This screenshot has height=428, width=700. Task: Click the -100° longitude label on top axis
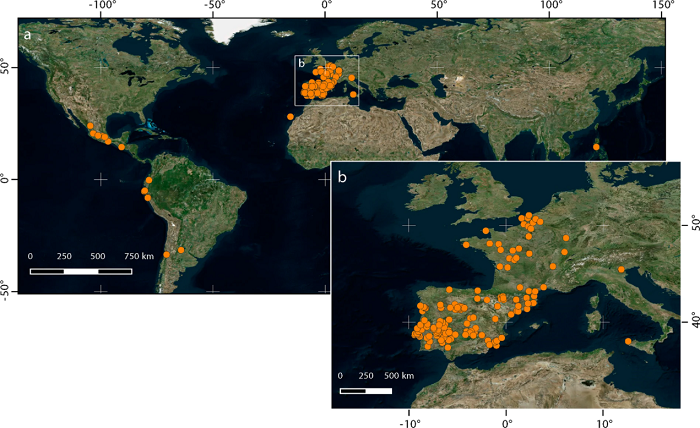click(102, 7)
